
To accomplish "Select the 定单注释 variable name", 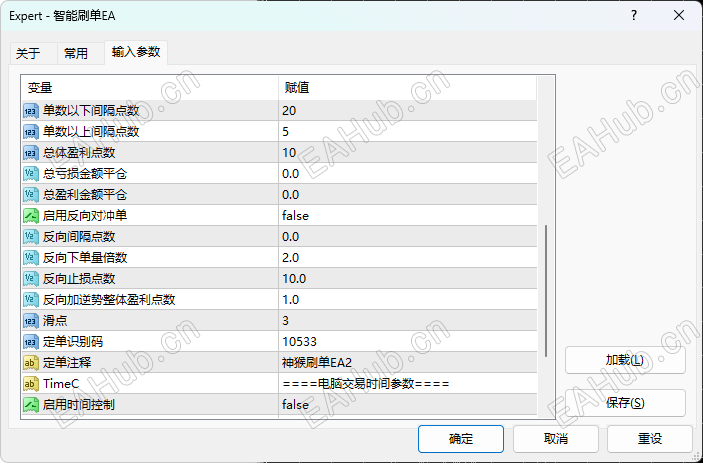I will tap(67, 363).
